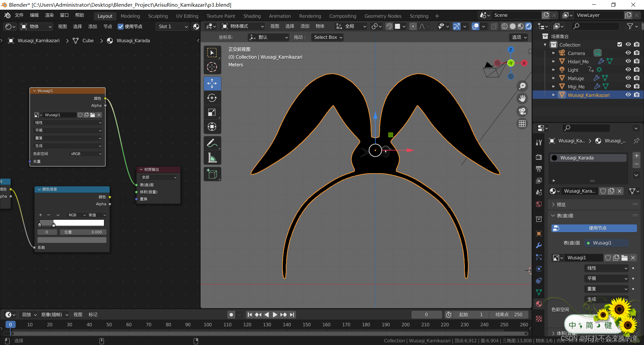644x345 pixels.
Task: Activate the Scale tool
Action: (x=212, y=113)
